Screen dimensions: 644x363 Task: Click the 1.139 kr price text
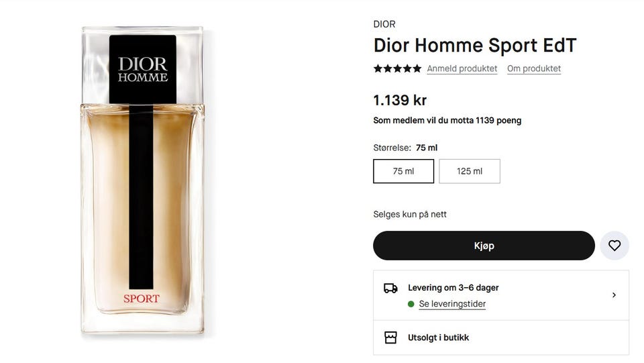coord(400,100)
